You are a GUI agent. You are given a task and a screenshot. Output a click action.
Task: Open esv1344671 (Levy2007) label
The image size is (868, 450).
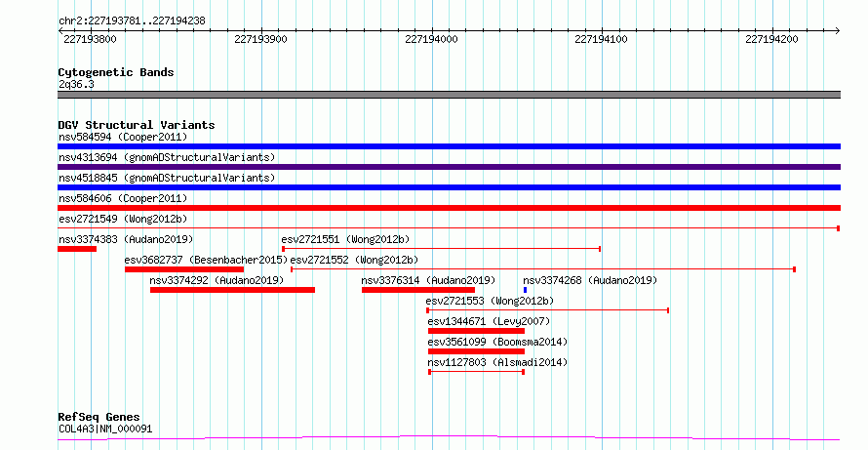tap(489, 321)
